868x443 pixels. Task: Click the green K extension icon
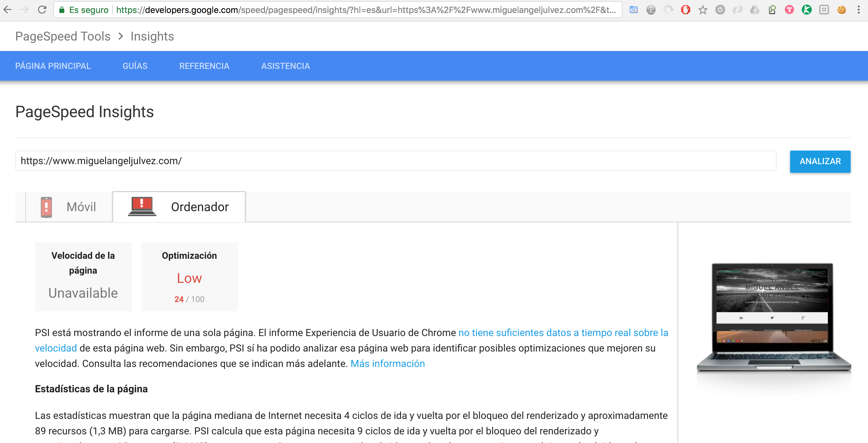(x=807, y=10)
